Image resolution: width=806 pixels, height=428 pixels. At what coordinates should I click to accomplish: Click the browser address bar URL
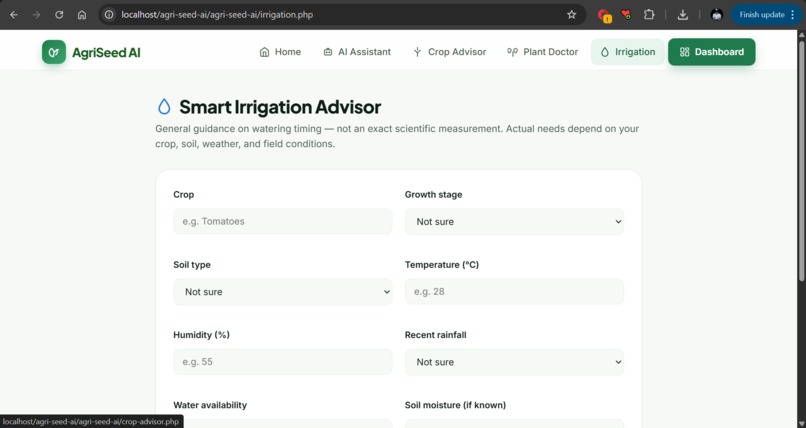[217, 14]
